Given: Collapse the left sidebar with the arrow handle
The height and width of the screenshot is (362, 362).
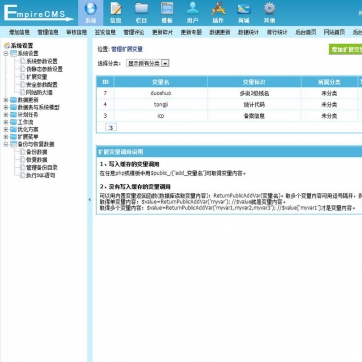Looking at the screenshot, I should point(89,200).
